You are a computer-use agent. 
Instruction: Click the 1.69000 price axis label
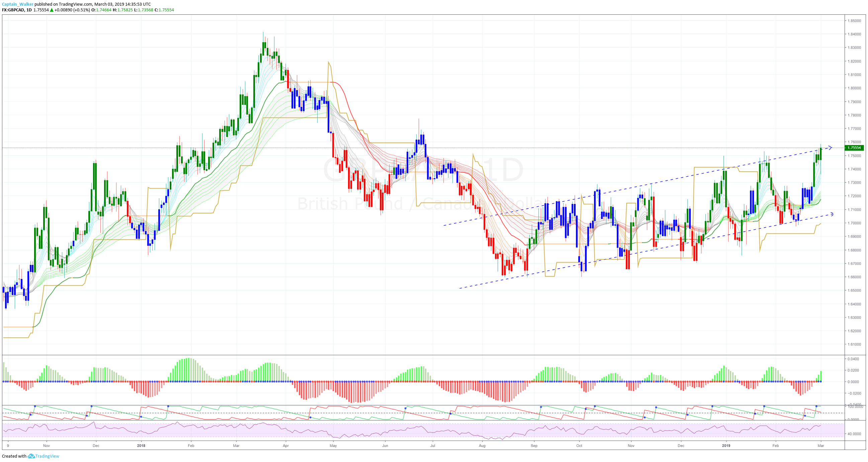(x=854, y=237)
